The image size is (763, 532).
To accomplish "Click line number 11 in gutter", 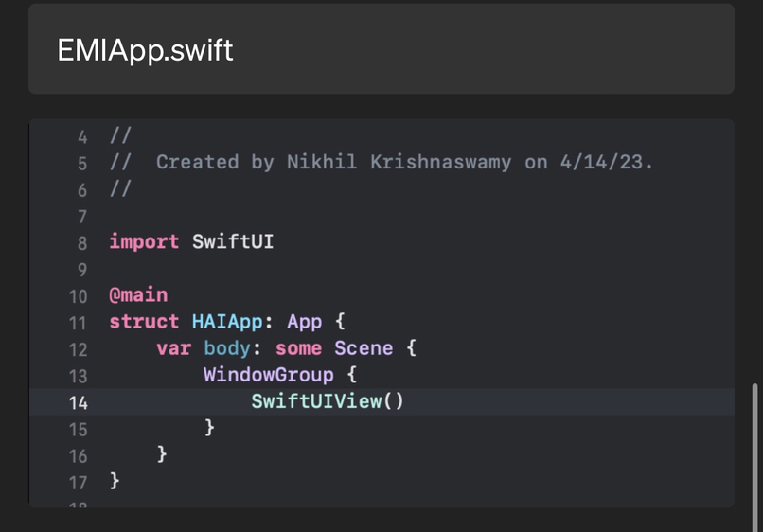I will pyautogui.click(x=79, y=323).
